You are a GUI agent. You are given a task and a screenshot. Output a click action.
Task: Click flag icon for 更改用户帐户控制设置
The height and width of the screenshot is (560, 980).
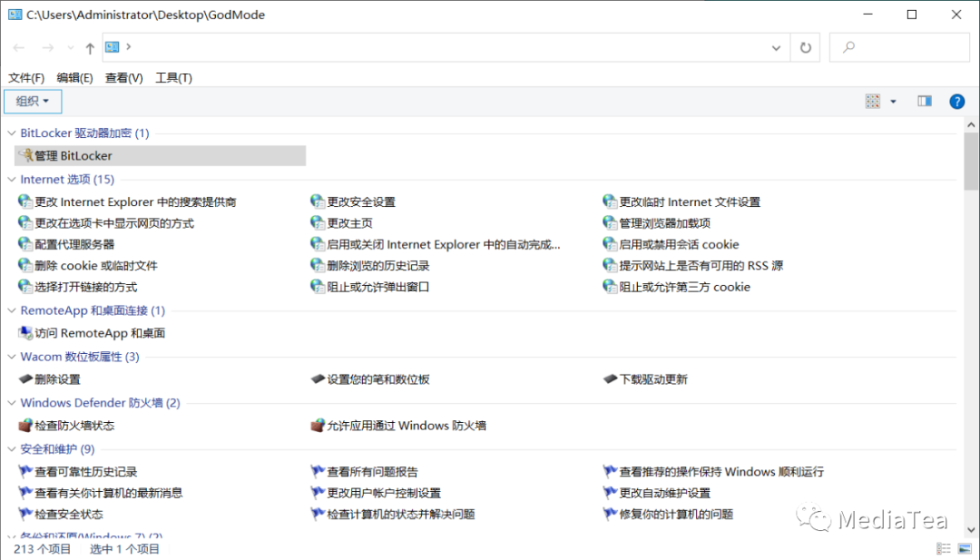click(x=318, y=493)
